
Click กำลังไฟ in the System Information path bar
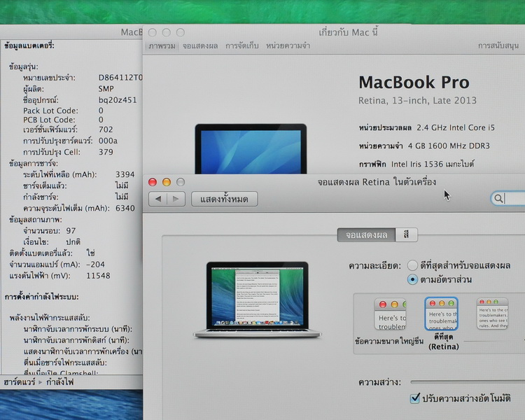(x=60, y=381)
